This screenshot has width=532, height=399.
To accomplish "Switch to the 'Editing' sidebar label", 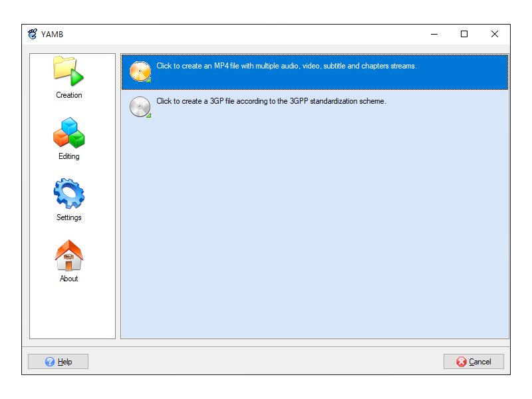I will (x=69, y=156).
